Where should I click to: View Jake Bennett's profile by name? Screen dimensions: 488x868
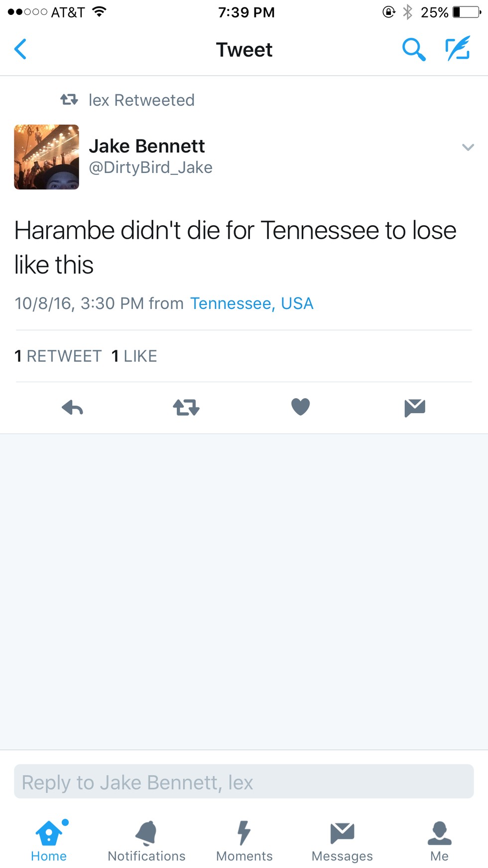[x=147, y=146]
